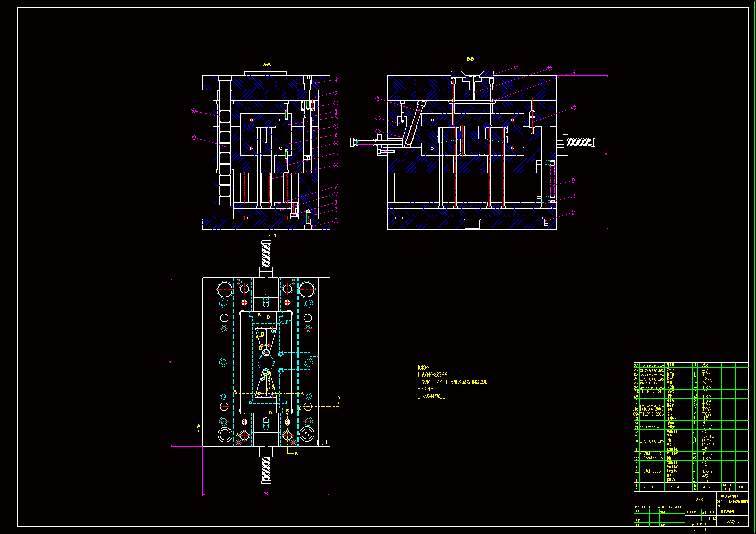The image size is (756, 534).
Task: Select part balloon number 26
Action: pos(517,67)
